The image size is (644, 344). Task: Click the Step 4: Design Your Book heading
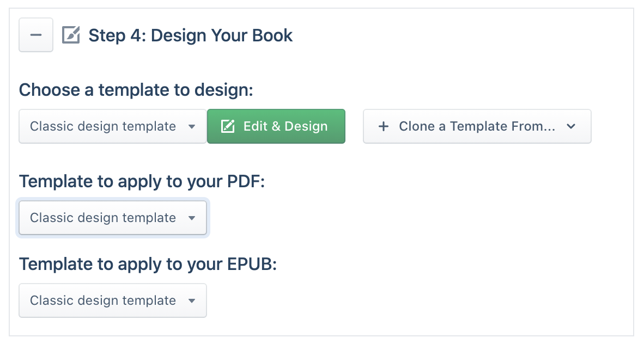[191, 35]
